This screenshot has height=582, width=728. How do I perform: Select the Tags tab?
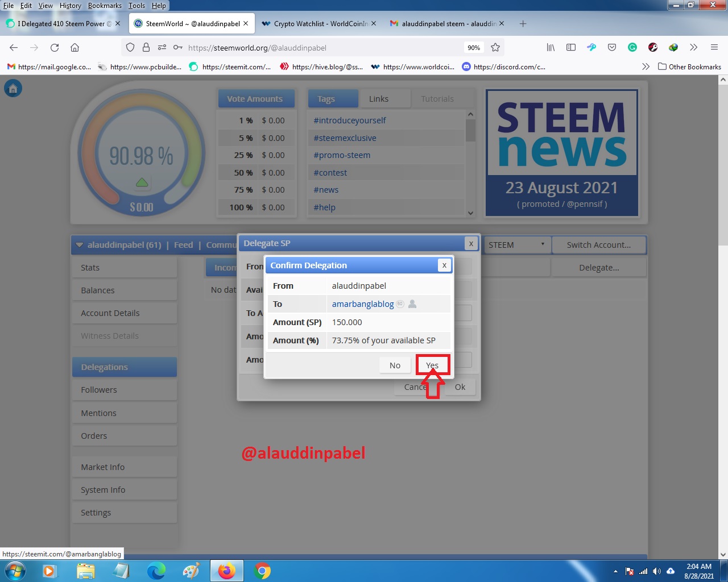coord(333,99)
